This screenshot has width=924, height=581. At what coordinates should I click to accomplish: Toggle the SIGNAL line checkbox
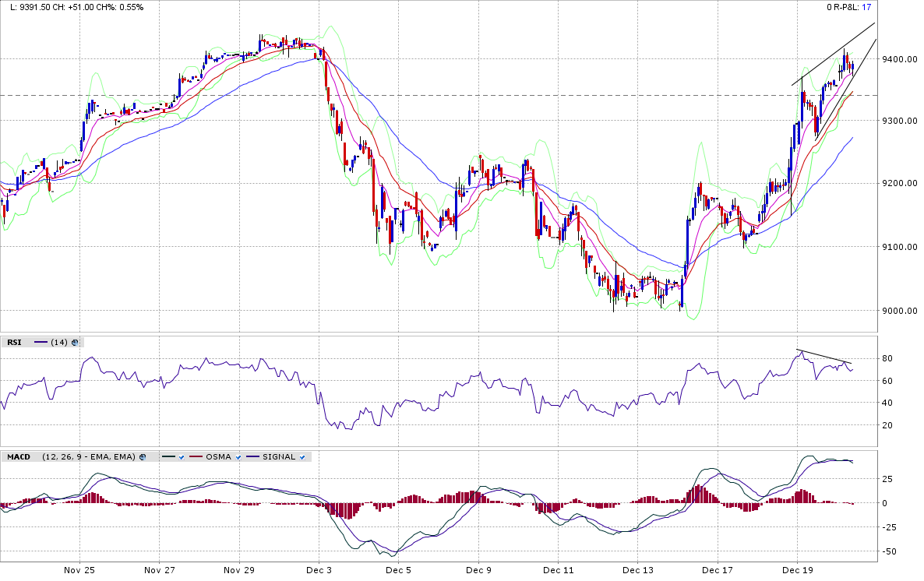coord(302,457)
